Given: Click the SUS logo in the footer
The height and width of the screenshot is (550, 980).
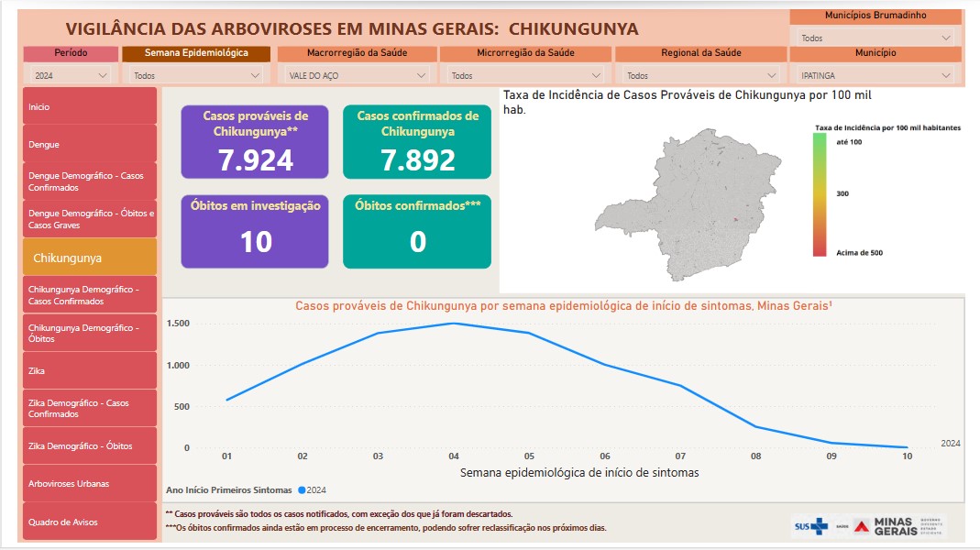Looking at the screenshot, I should [x=810, y=526].
